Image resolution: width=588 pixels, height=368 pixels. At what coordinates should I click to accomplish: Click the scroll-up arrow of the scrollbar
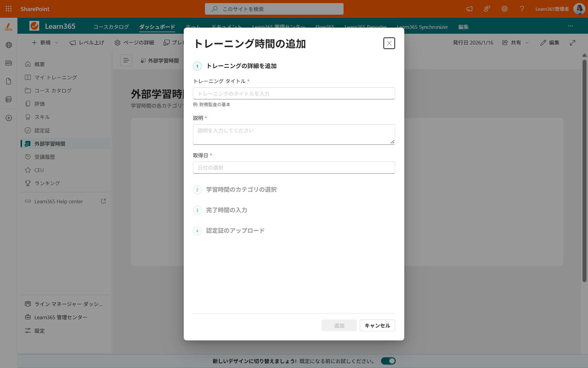pyautogui.click(x=584, y=55)
